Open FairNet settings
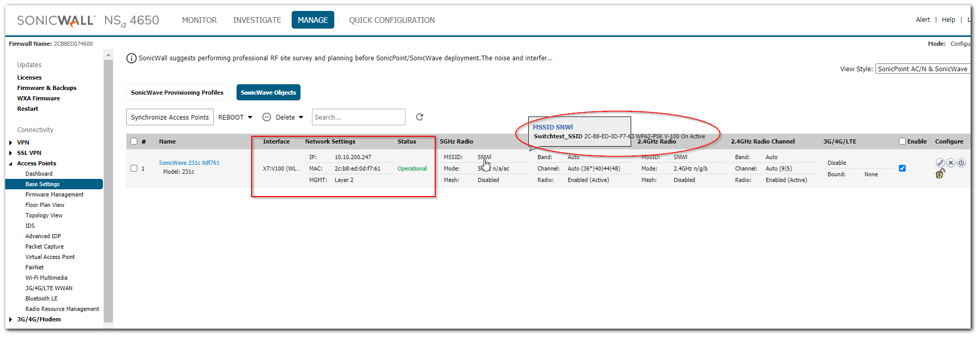 [x=34, y=267]
